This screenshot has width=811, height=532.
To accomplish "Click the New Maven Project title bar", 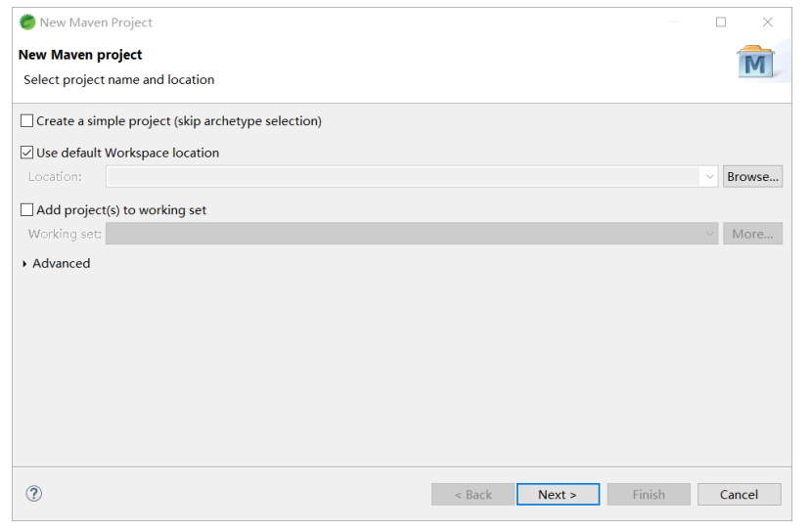I will point(391,22).
